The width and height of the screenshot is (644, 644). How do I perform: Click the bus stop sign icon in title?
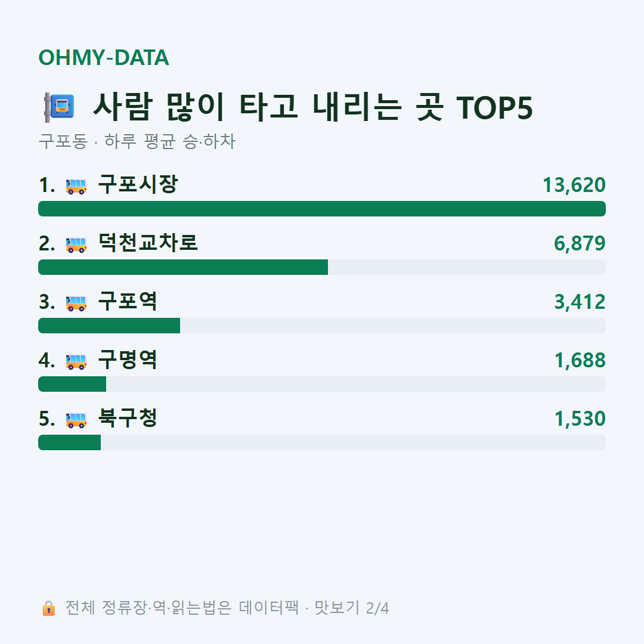coord(59,107)
